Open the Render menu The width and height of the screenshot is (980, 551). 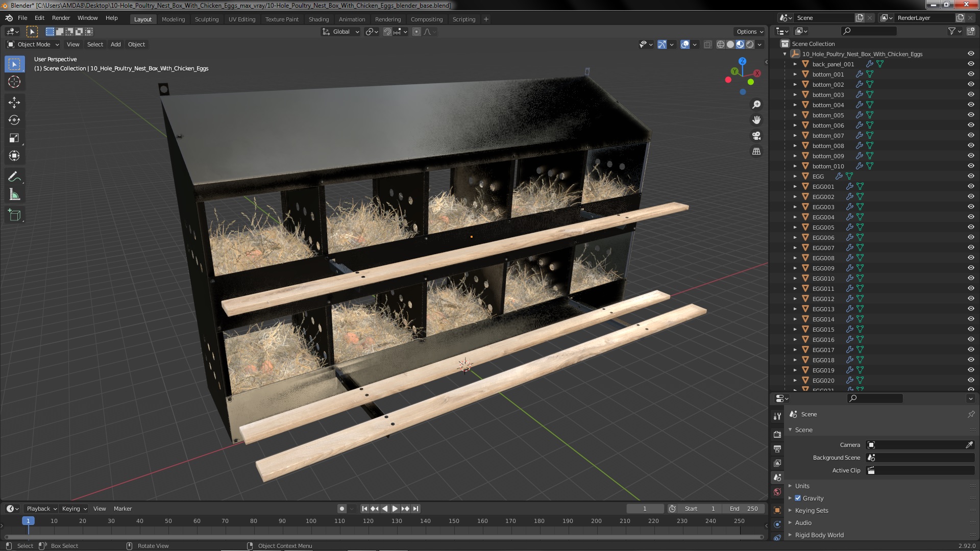[61, 18]
